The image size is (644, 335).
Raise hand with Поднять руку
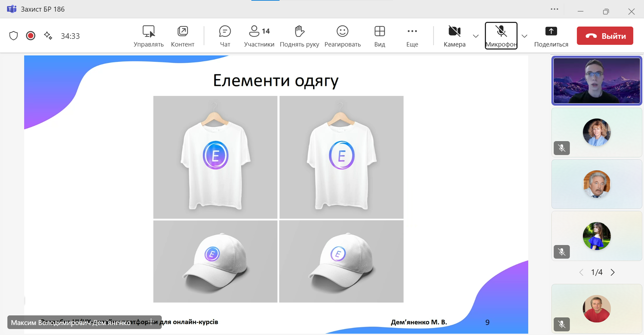point(299,36)
